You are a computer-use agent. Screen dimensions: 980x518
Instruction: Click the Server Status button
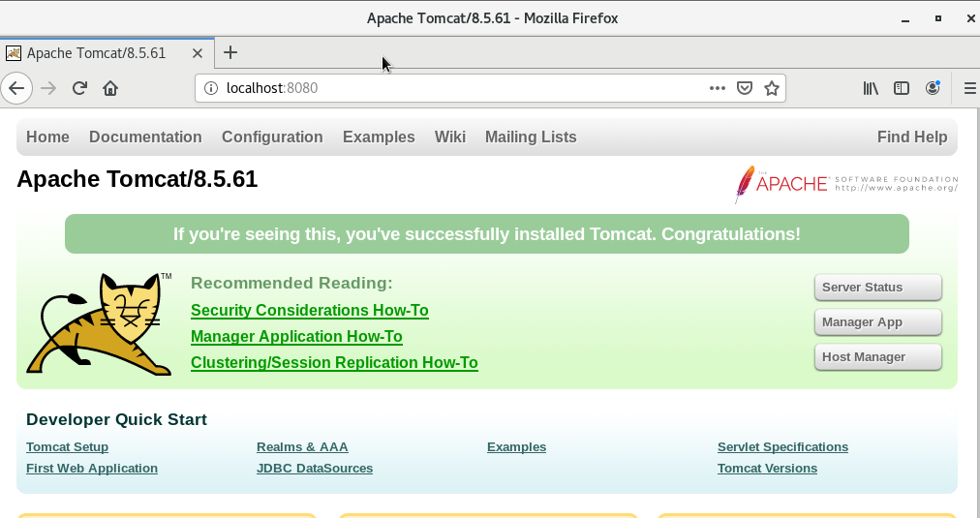[877, 288]
